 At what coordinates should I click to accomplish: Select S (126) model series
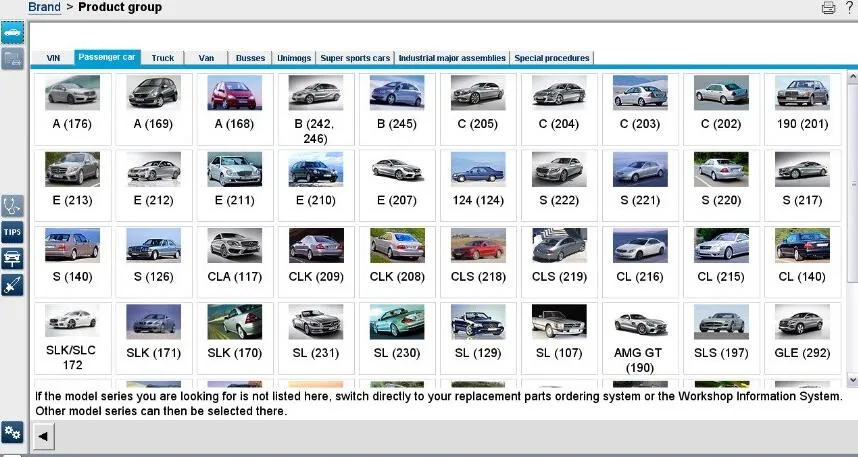point(153,262)
